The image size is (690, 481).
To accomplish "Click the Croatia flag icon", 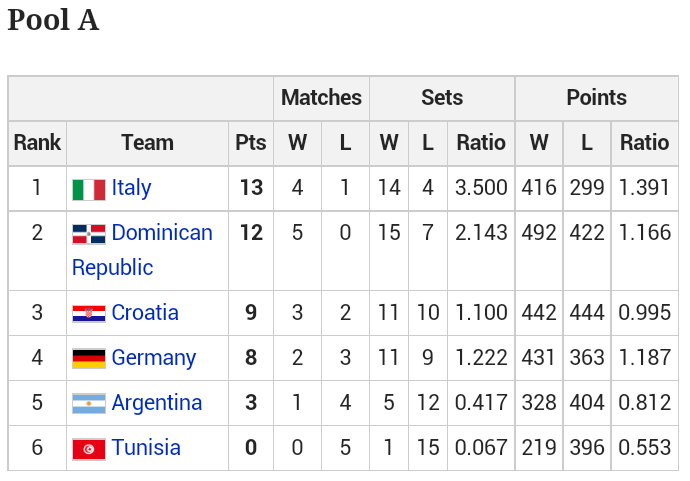I will click(89, 314).
